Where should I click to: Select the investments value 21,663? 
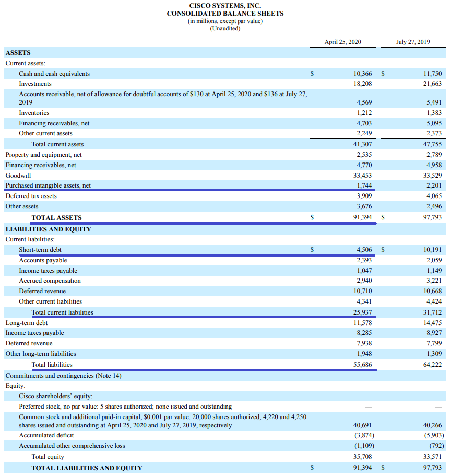(x=433, y=84)
